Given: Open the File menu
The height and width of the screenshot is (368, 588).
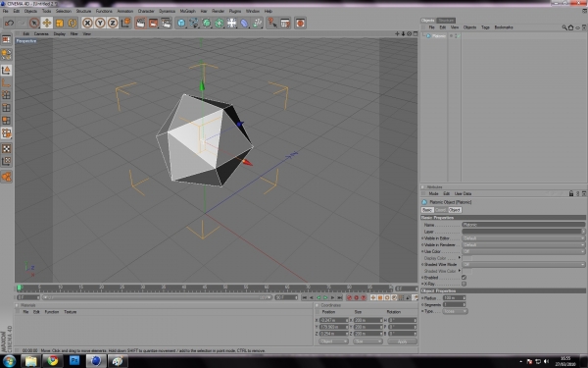Looking at the screenshot, I should (x=6, y=11).
